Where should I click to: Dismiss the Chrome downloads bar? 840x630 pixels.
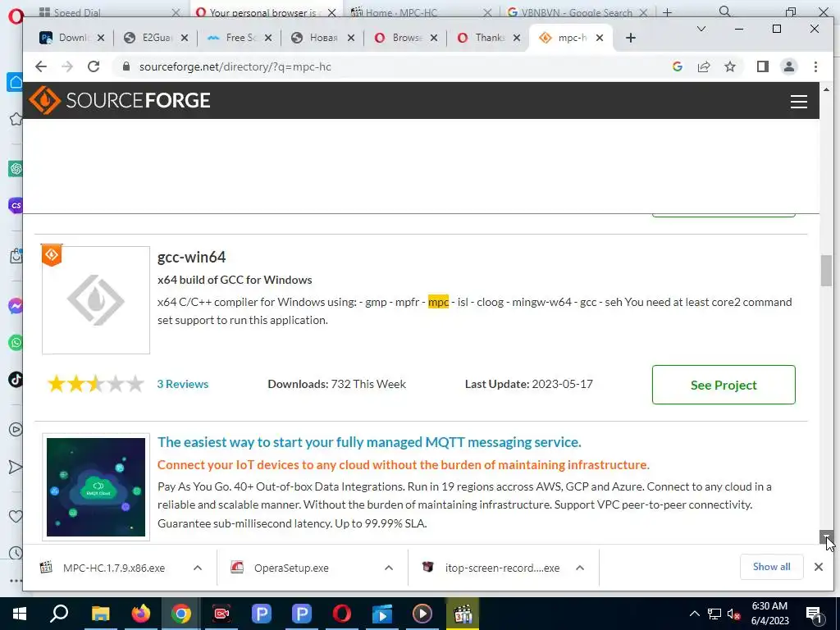818,567
